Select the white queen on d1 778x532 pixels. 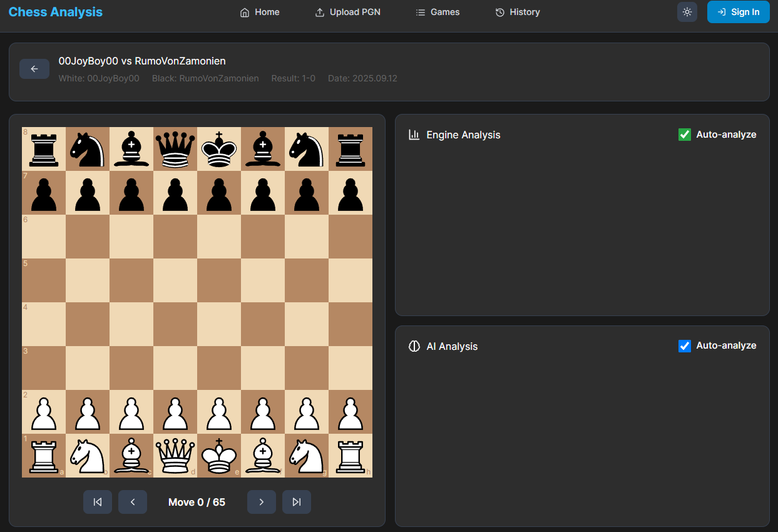coord(175,456)
